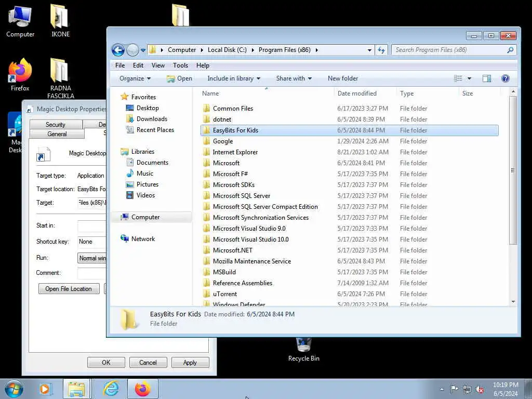Open the Recycle Bin desktop icon
The height and width of the screenshot is (399, 532).
click(x=303, y=350)
